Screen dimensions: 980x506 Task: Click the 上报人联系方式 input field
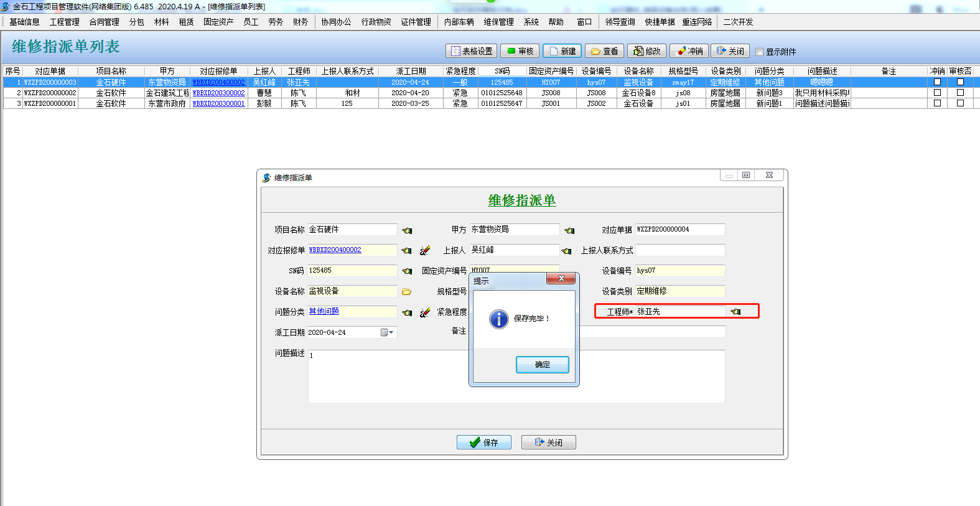679,250
